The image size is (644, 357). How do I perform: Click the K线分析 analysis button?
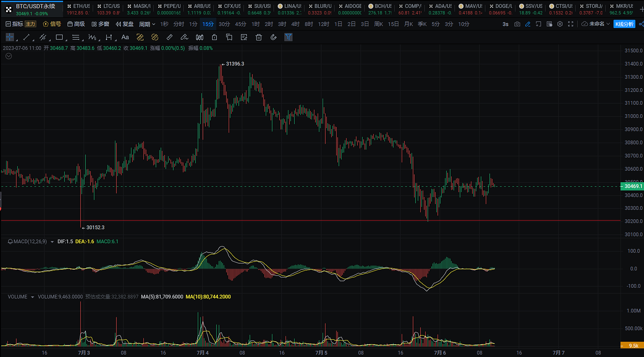624,24
